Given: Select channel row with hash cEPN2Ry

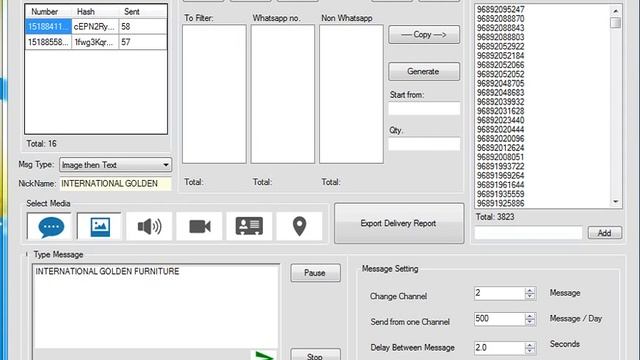Looking at the screenshot, I should 96,27.
